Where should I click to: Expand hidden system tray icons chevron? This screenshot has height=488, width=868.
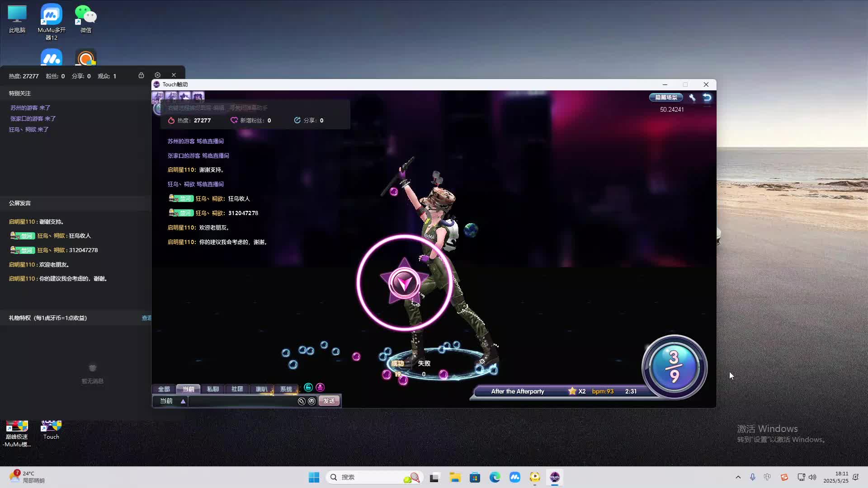(738, 477)
